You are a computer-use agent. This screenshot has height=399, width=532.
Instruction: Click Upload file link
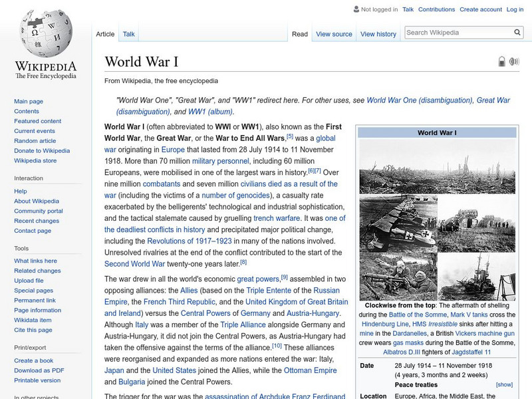coord(29,280)
